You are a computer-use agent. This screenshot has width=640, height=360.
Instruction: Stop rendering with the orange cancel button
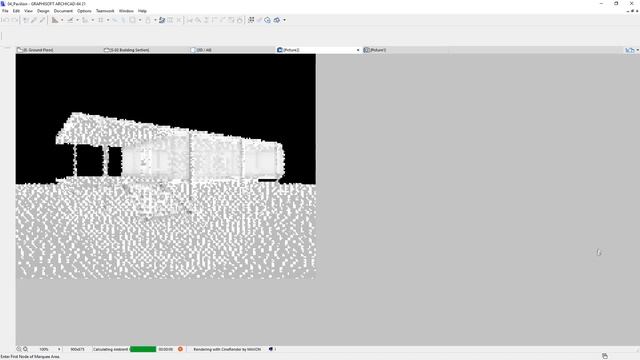point(180,349)
